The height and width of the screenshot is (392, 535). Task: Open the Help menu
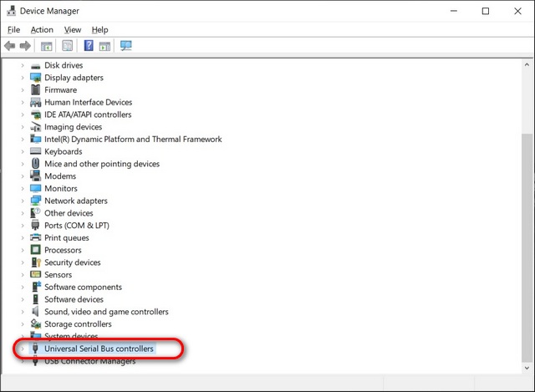click(100, 30)
